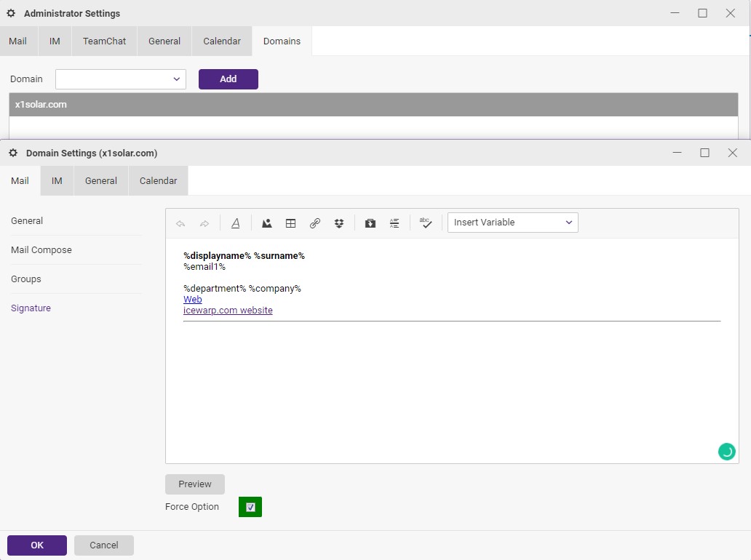Insert a table into the signature
The width and height of the screenshot is (751, 560).
[x=290, y=223]
